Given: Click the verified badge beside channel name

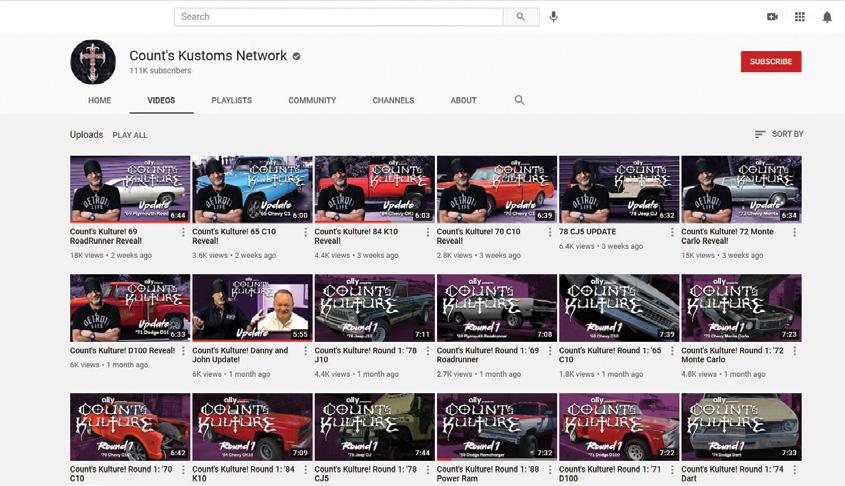Looking at the screenshot, I should [296, 56].
